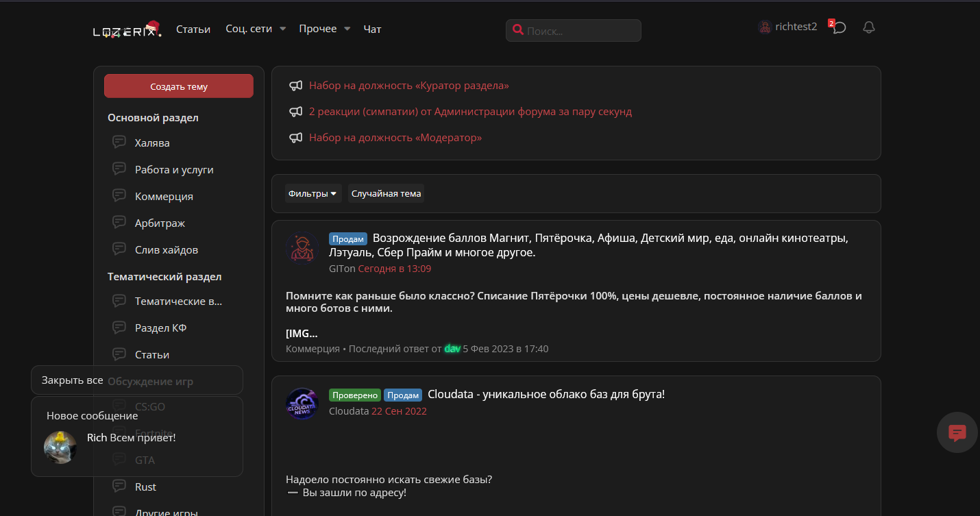The image size is (980, 516).
Task: Click the Сегодня в 13:09 timestamp
Action: [x=395, y=269]
